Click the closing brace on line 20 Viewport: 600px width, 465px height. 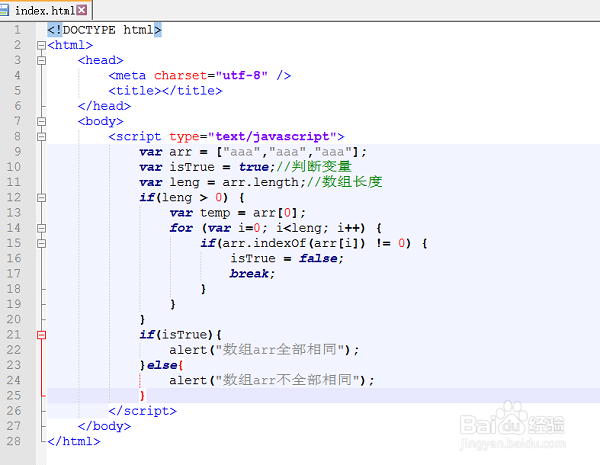click(142, 320)
